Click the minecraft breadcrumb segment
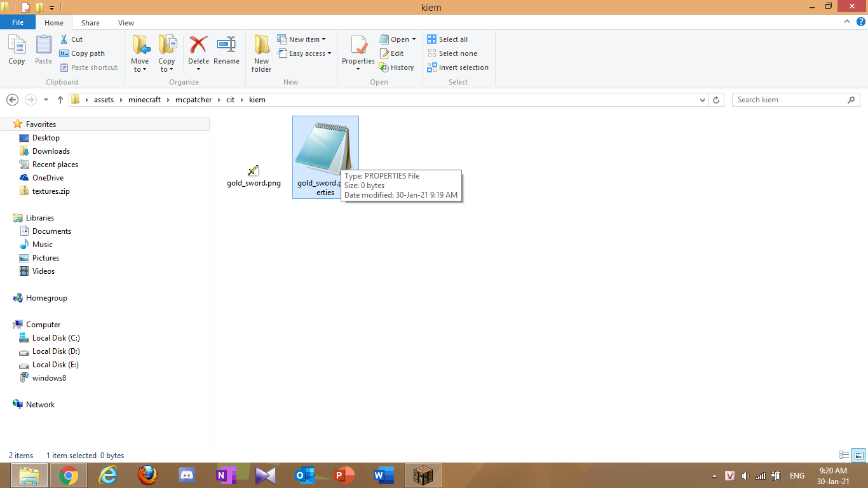The height and width of the screenshot is (488, 868). pos(144,100)
